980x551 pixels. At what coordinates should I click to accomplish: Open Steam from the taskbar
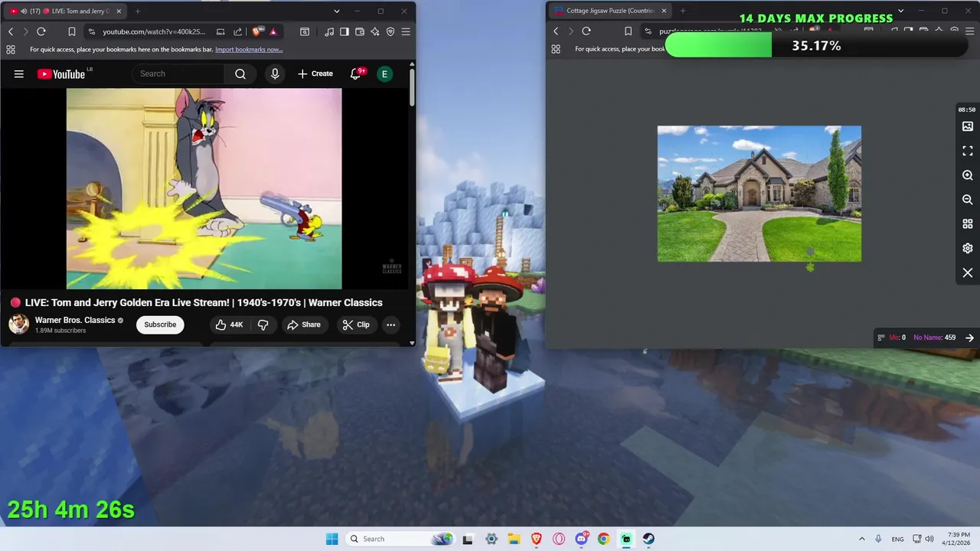pos(648,539)
